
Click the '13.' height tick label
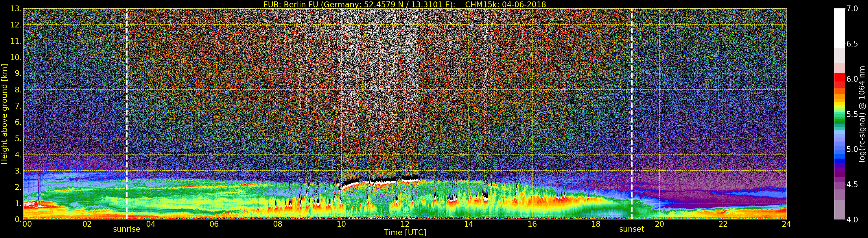click(x=16, y=9)
